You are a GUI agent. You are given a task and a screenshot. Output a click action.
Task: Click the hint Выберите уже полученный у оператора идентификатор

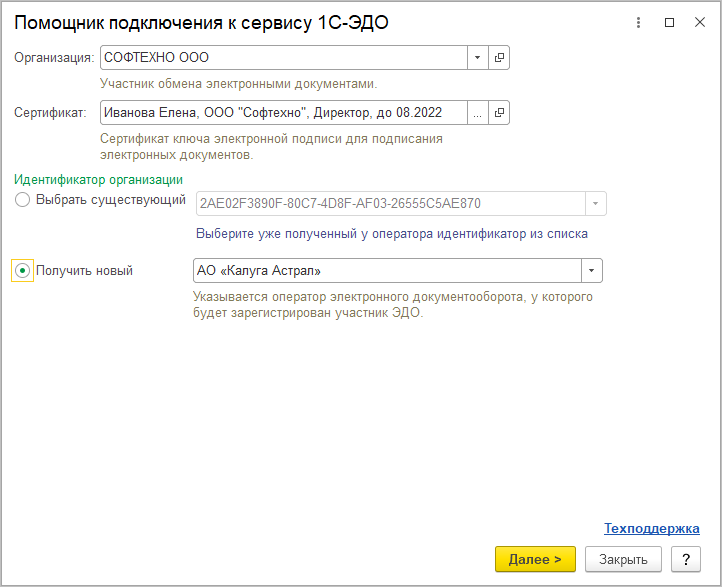pyautogui.click(x=392, y=234)
